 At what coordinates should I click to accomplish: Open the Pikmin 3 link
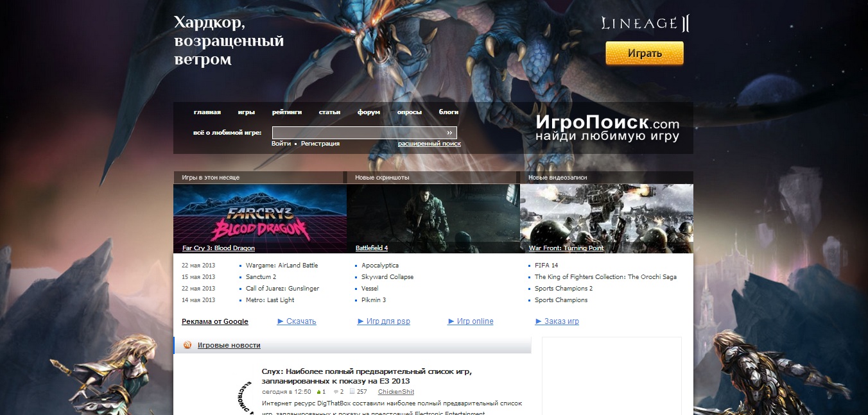(374, 300)
